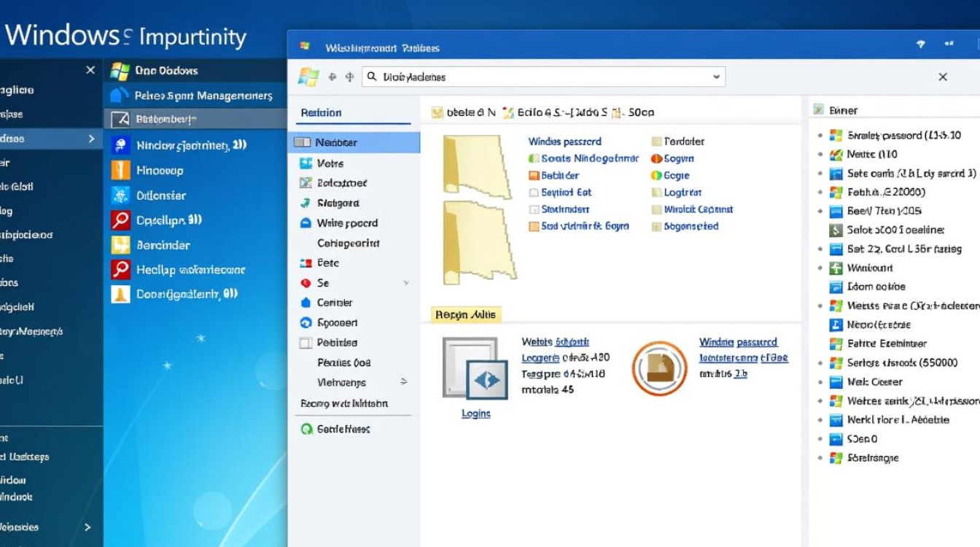980x547 pixels.
Task: Click the red magnifier Dpesllipn icon
Action: [x=120, y=220]
